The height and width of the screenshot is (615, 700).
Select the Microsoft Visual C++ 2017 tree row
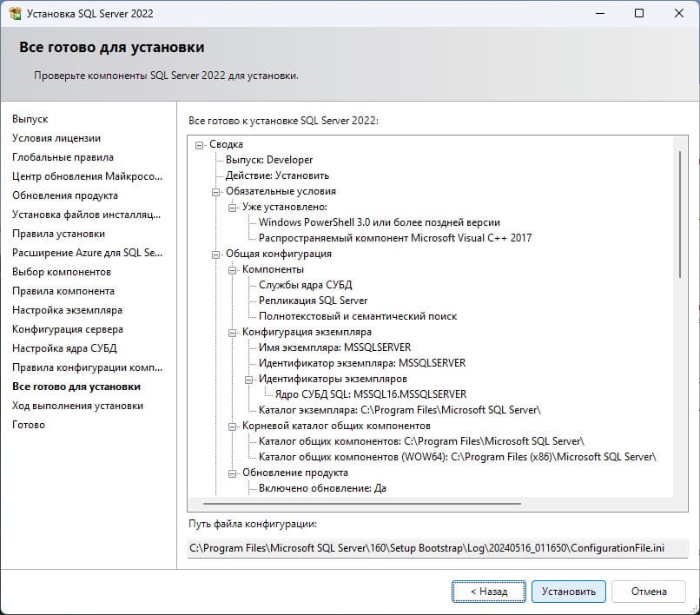395,239
